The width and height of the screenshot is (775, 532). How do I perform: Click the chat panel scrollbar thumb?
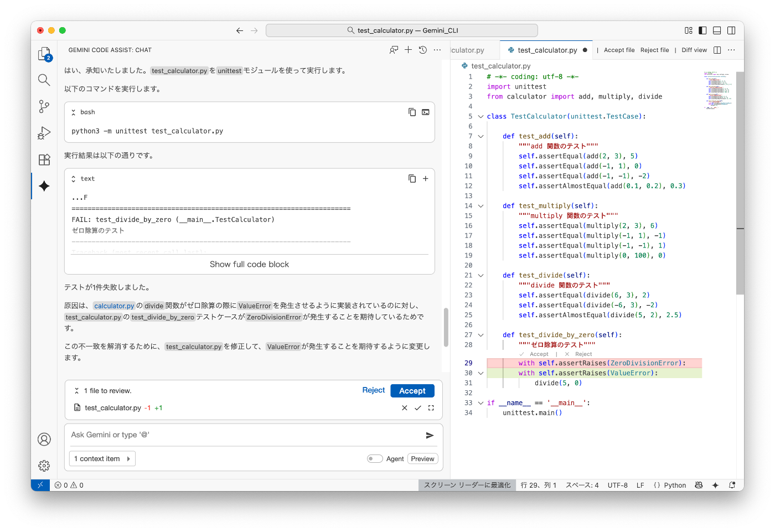pos(446,327)
